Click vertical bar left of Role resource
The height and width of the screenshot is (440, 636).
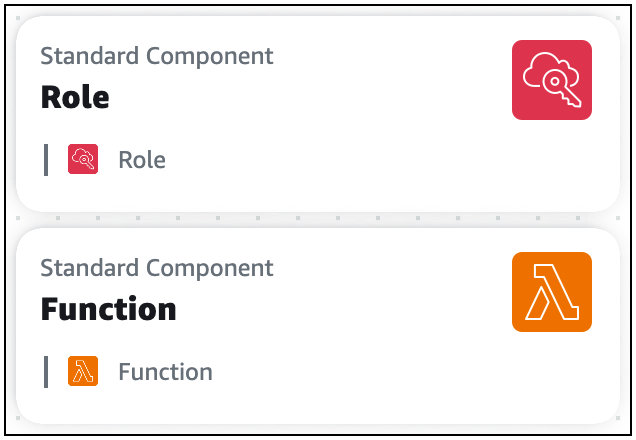(46, 160)
